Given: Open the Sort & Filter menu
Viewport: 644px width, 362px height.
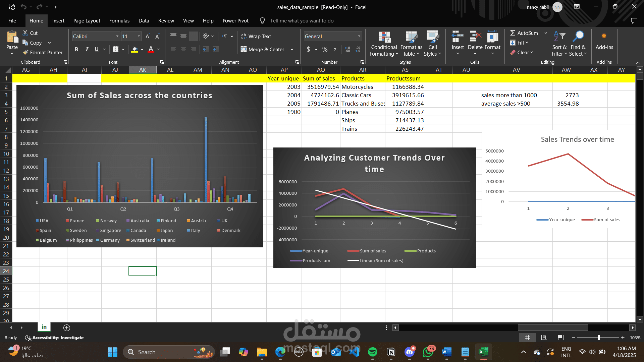Looking at the screenshot, I should (559, 44).
